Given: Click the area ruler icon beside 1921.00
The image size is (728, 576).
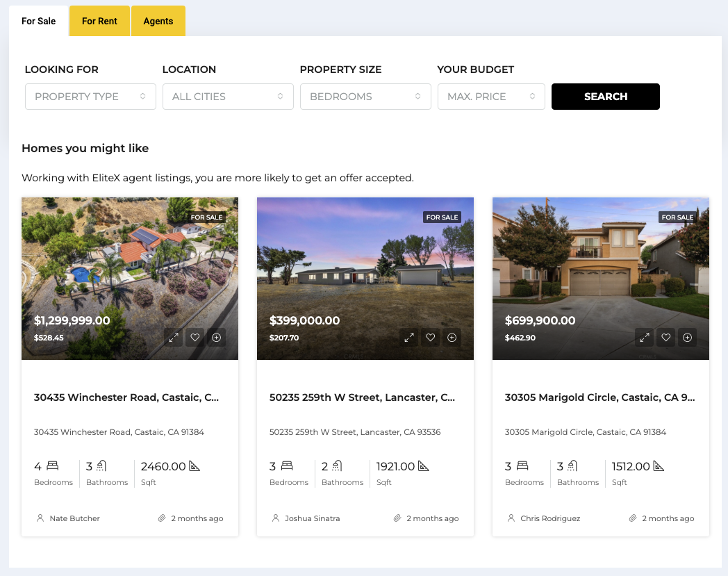Looking at the screenshot, I should [x=424, y=466].
